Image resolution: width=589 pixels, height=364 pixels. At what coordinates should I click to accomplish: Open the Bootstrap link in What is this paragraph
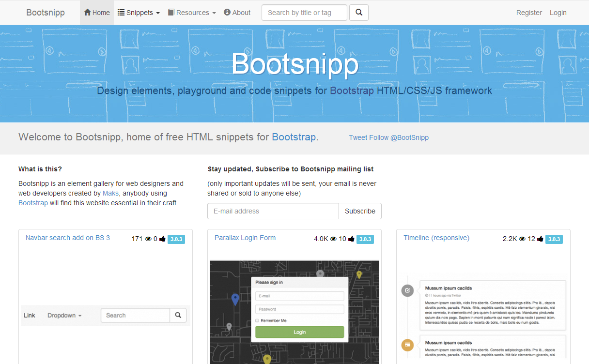(x=33, y=203)
